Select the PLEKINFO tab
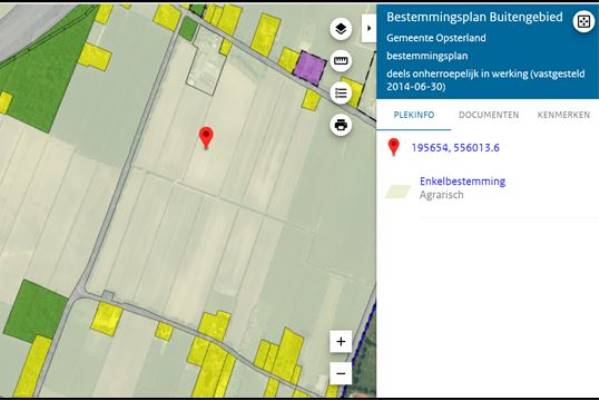 point(414,115)
